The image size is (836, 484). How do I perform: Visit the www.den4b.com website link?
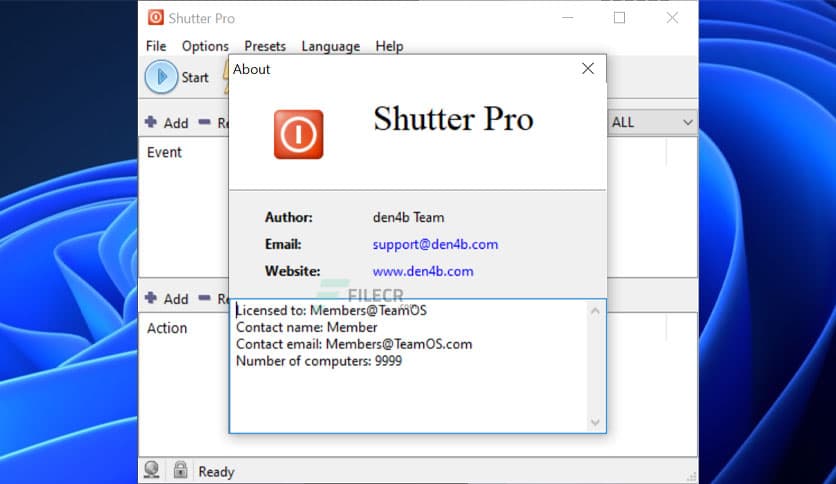[423, 271]
